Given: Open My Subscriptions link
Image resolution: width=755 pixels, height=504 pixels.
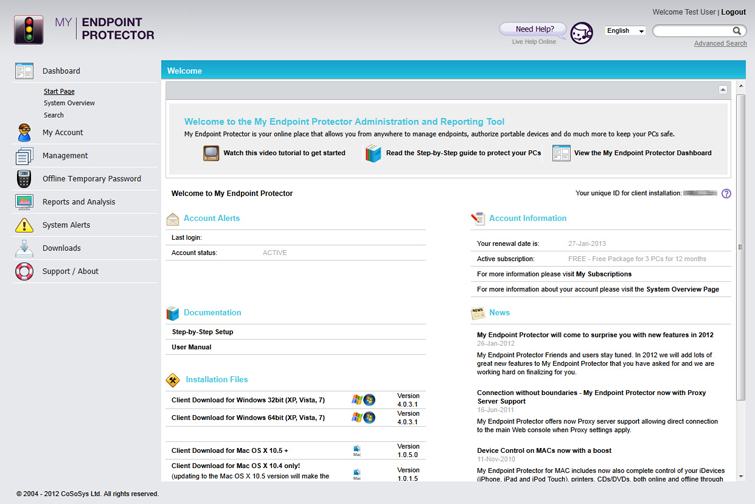Looking at the screenshot, I should point(604,274).
